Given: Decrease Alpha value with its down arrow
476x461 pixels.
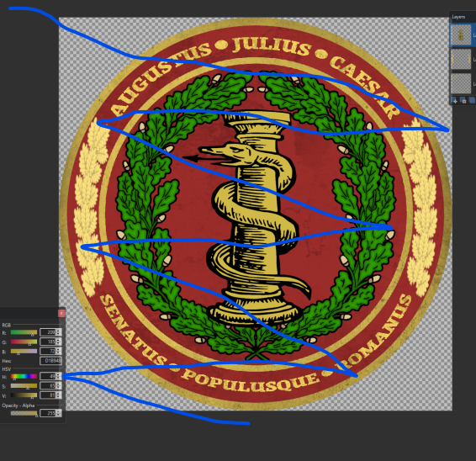Looking at the screenshot, I should (58, 415).
